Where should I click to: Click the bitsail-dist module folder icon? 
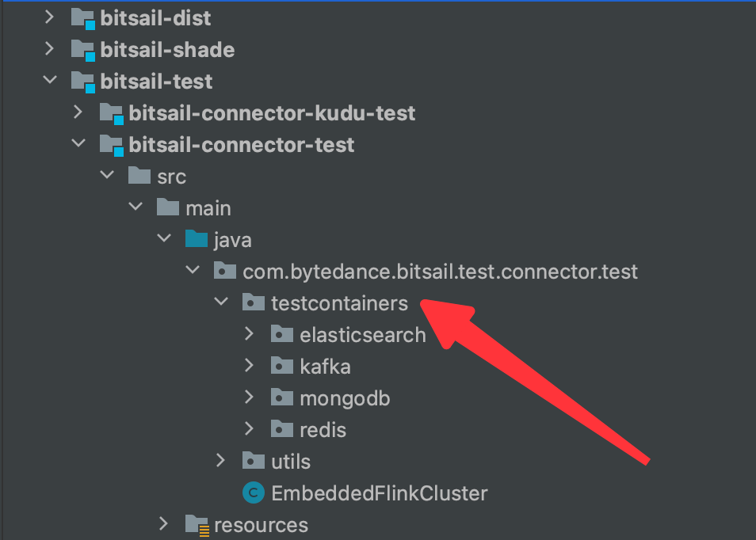point(82,17)
